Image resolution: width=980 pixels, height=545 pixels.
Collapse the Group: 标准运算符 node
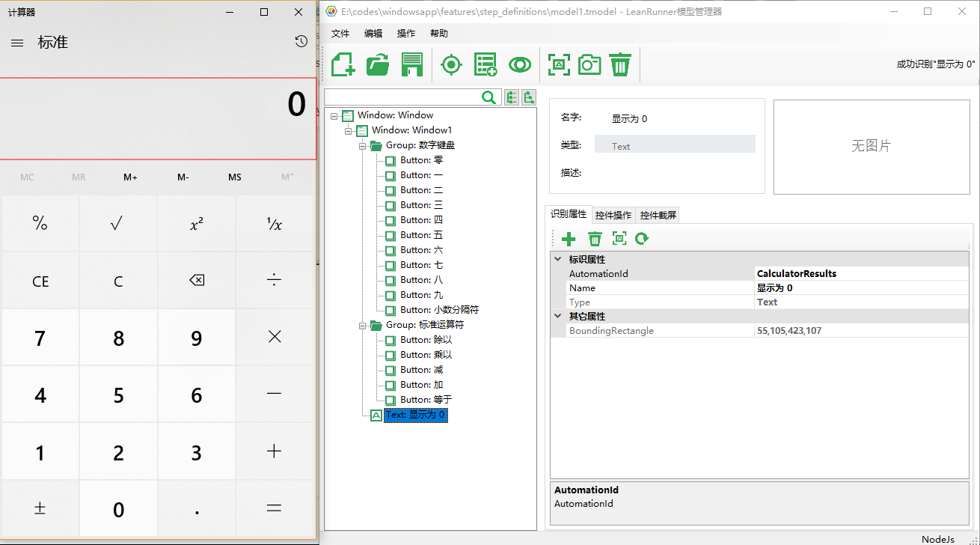click(x=362, y=325)
